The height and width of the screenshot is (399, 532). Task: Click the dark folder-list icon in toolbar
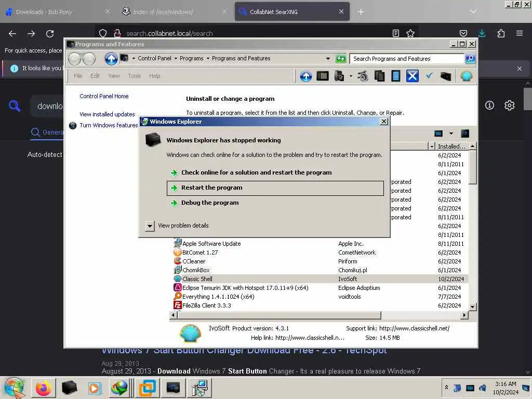[x=339, y=76]
